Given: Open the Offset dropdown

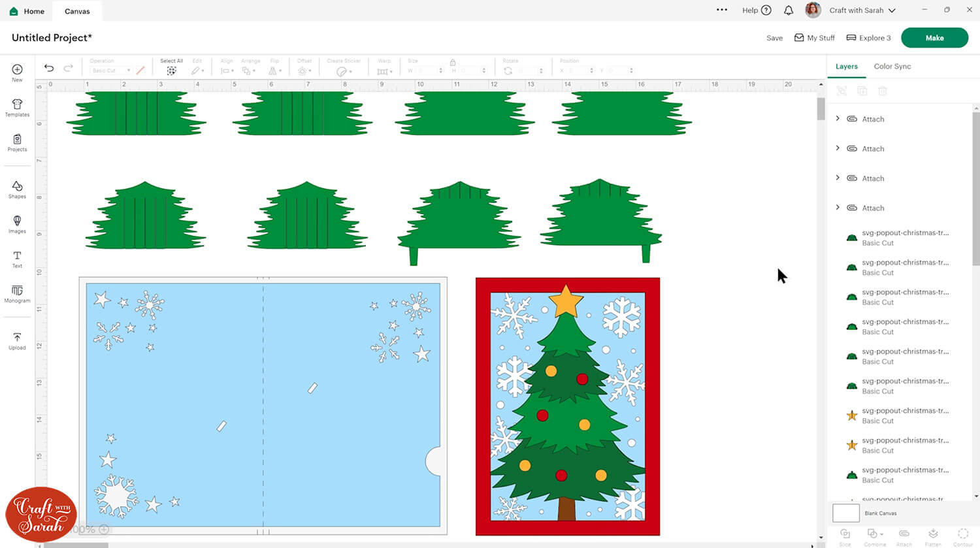Looking at the screenshot, I should pos(304,71).
